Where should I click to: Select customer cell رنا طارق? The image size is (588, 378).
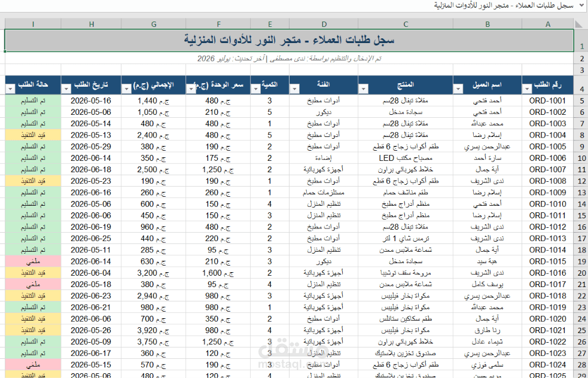[x=488, y=330]
